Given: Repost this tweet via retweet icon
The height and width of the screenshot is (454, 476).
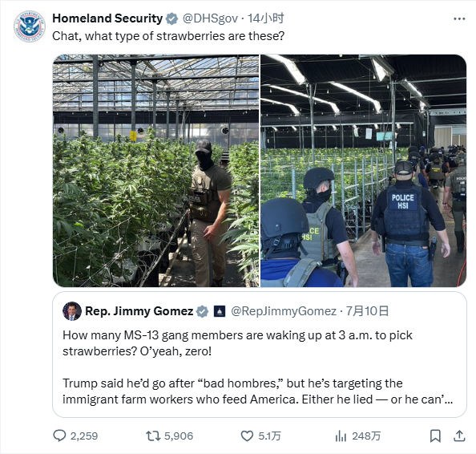Looking at the screenshot, I should 153,436.
